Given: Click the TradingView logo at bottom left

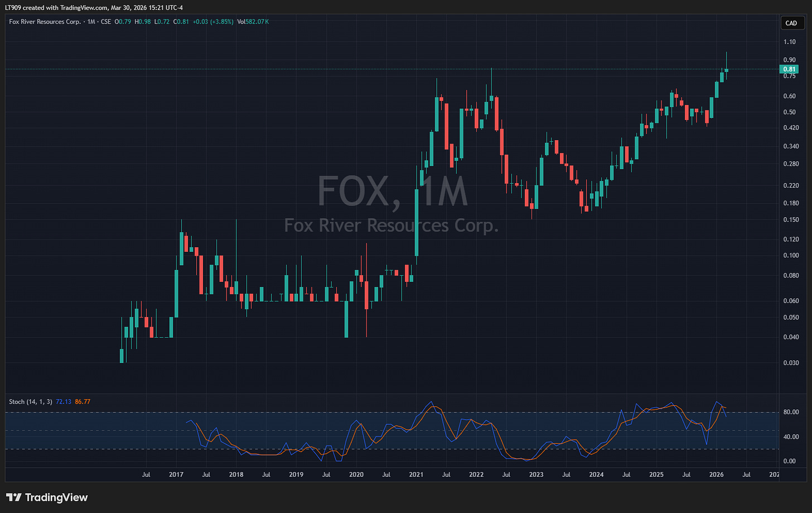Looking at the screenshot, I should pos(47,497).
